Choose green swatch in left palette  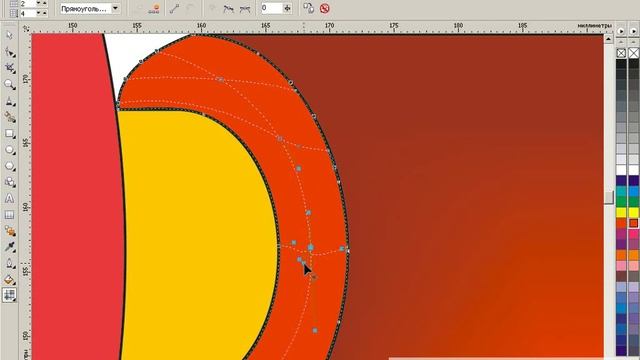click(621, 202)
